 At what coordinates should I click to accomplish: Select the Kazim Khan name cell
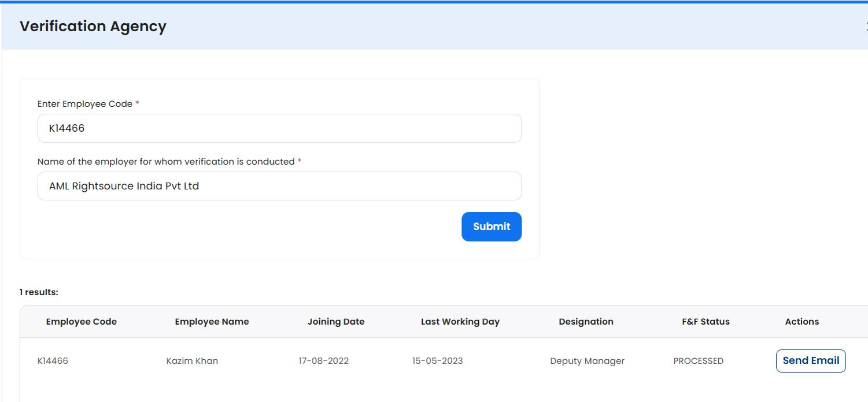pyautogui.click(x=192, y=361)
